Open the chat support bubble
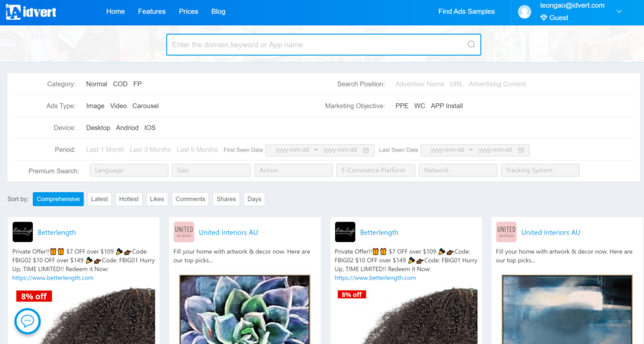 (x=27, y=321)
